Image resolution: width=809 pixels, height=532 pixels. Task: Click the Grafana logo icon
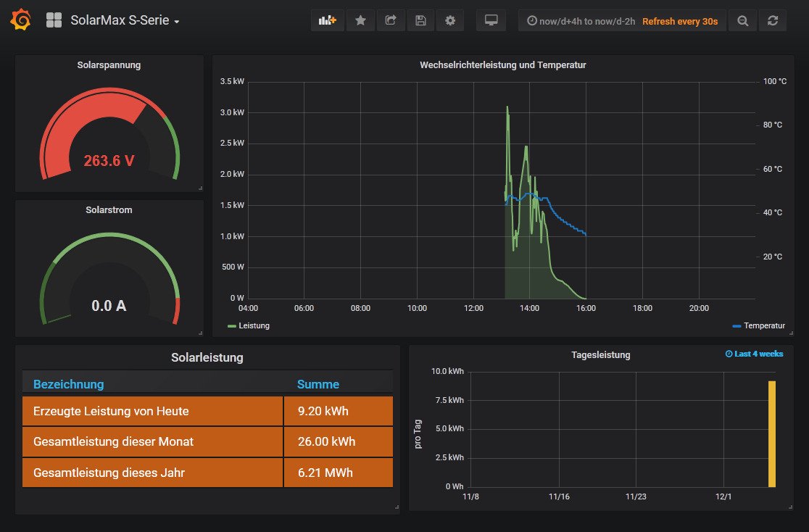point(21,20)
